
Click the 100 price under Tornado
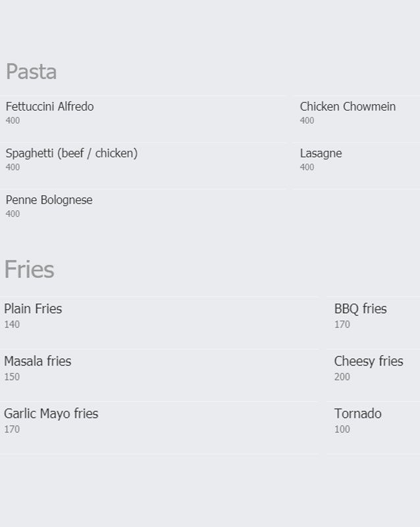point(342,430)
